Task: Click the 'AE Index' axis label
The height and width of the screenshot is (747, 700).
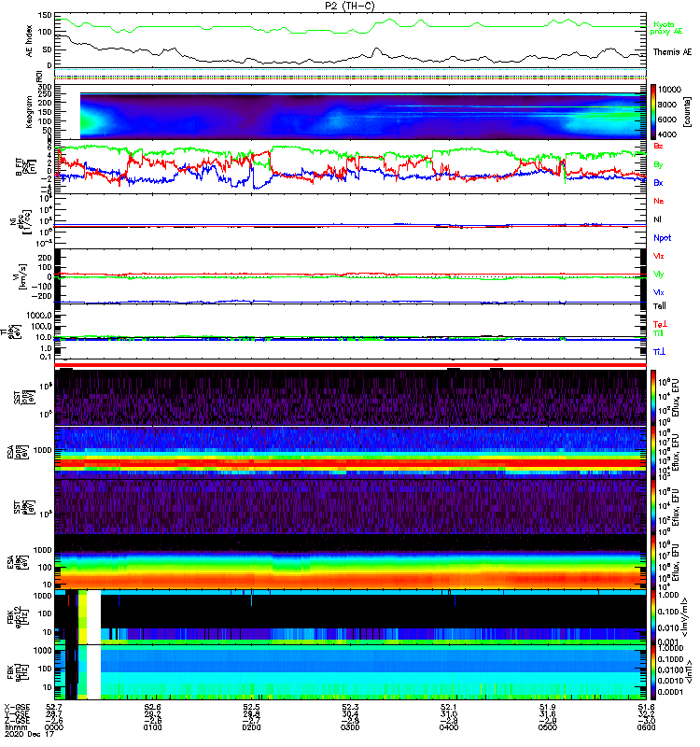Action: (29, 41)
